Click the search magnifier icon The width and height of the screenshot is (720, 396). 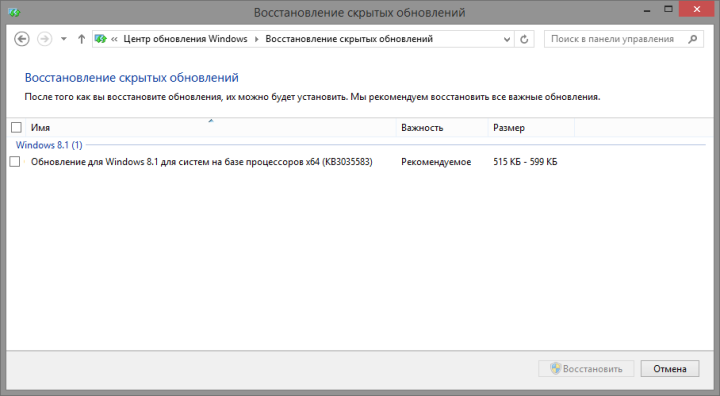(x=692, y=39)
